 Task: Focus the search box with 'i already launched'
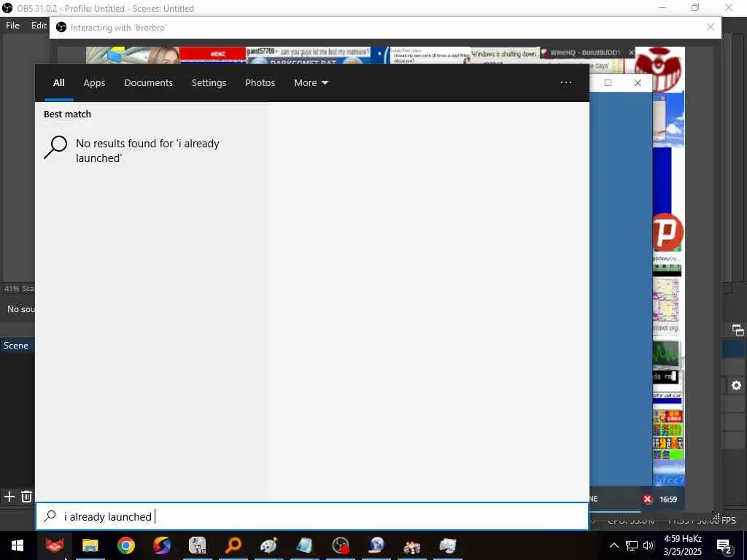[x=312, y=516]
